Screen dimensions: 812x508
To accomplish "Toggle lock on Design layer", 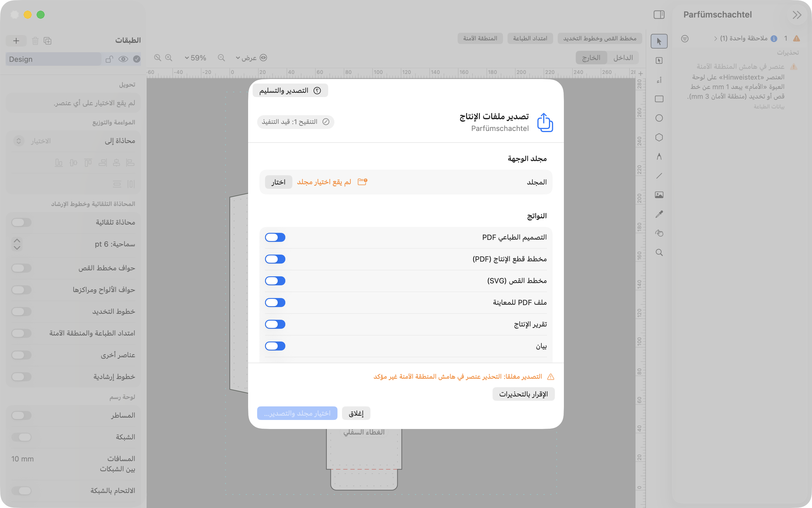I will [109, 59].
